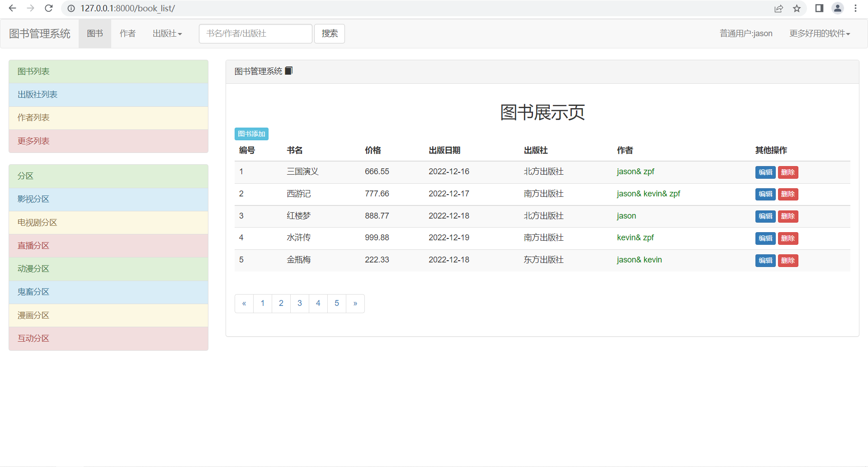Select 鬼畜分区 in the sidebar
This screenshot has width=868, height=467.
(x=108, y=292)
